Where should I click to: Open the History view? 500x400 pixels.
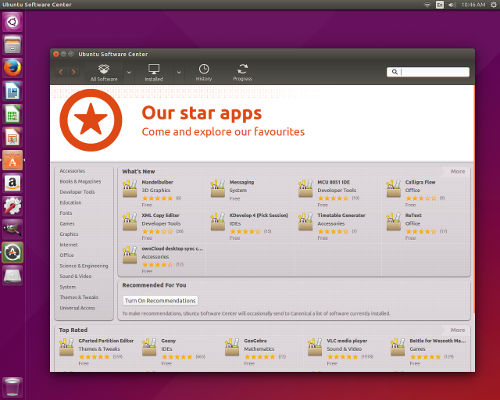click(x=204, y=73)
